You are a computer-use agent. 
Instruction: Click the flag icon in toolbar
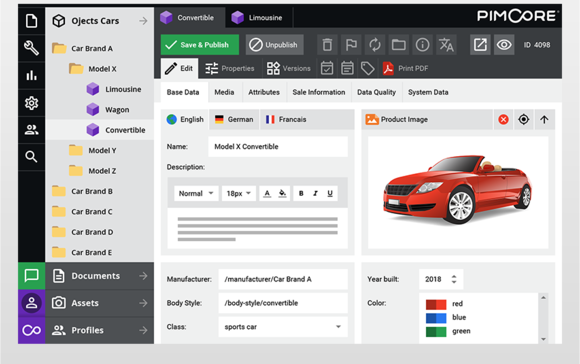pos(351,45)
